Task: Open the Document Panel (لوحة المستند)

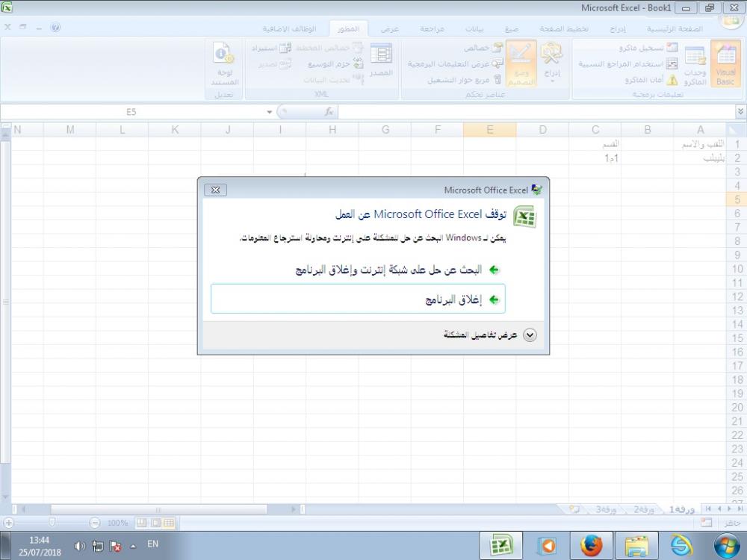Action: pos(224,63)
